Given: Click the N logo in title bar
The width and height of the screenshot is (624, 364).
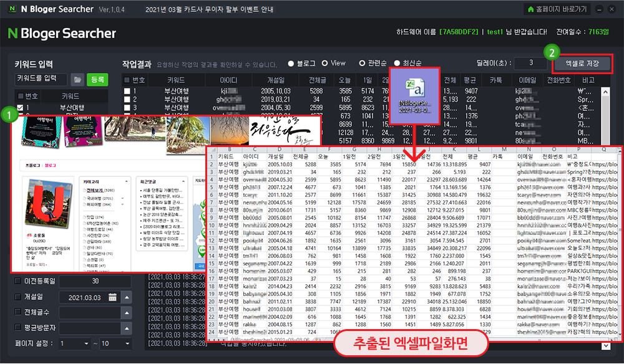Looking at the screenshot, I should (x=12, y=9).
